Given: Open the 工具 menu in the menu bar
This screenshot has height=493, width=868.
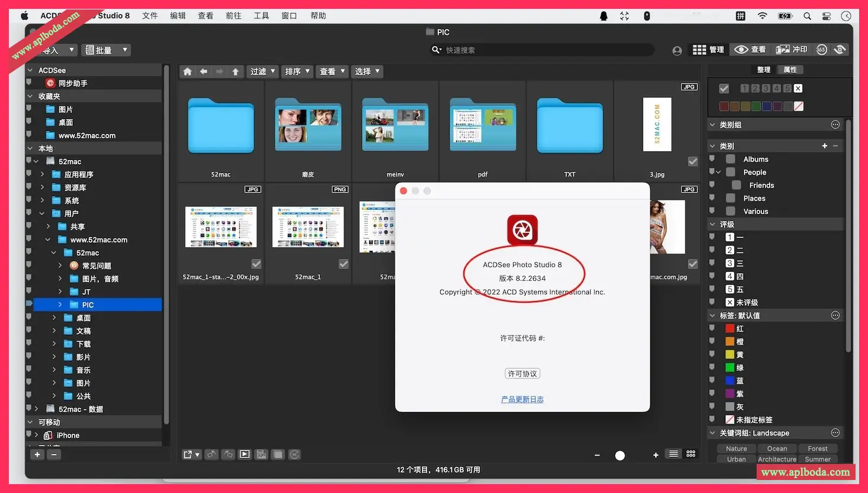Looking at the screenshot, I should pyautogui.click(x=261, y=16).
